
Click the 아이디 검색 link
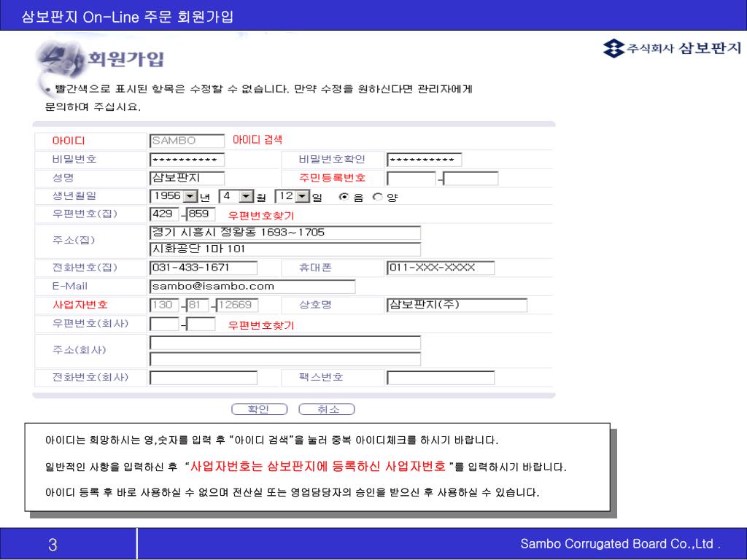pos(258,140)
